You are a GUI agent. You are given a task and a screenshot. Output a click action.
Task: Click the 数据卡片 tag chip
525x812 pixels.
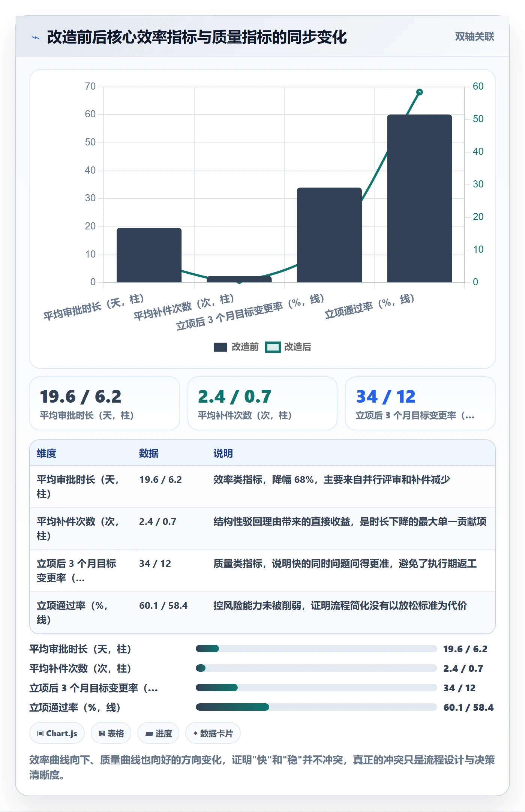(213, 733)
